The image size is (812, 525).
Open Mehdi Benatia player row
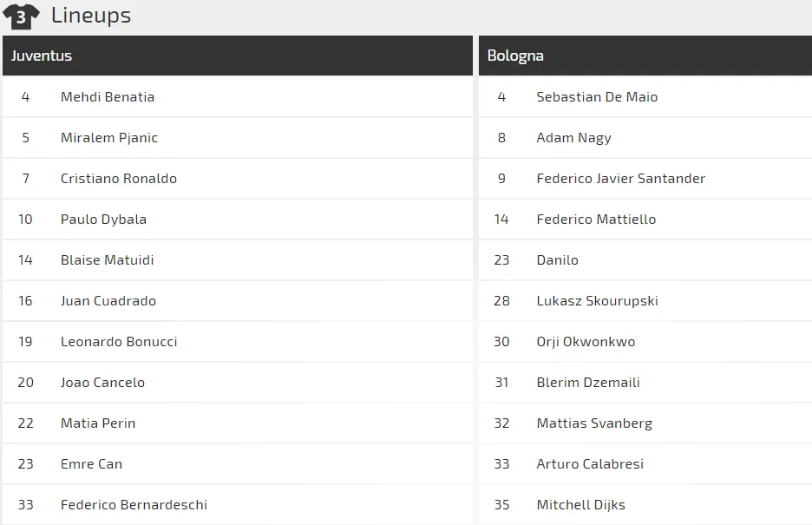point(238,97)
